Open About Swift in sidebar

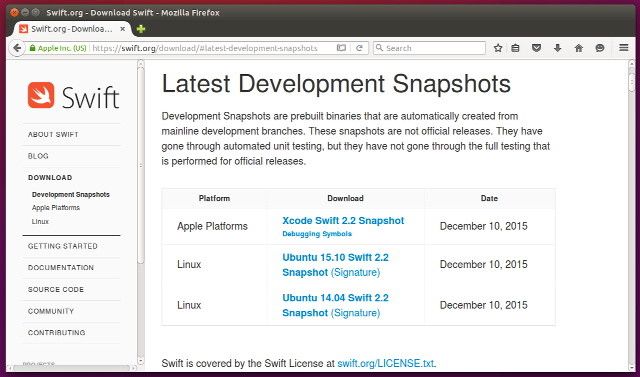point(53,134)
